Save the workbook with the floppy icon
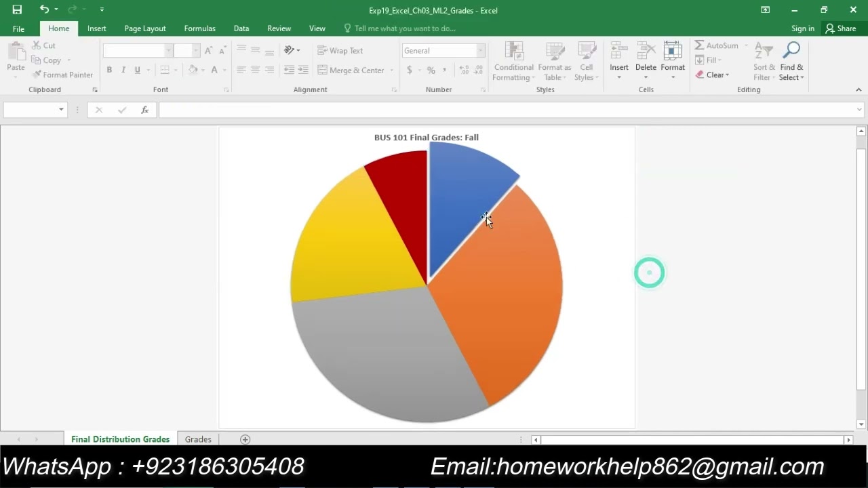The image size is (868, 488). coord(17,9)
